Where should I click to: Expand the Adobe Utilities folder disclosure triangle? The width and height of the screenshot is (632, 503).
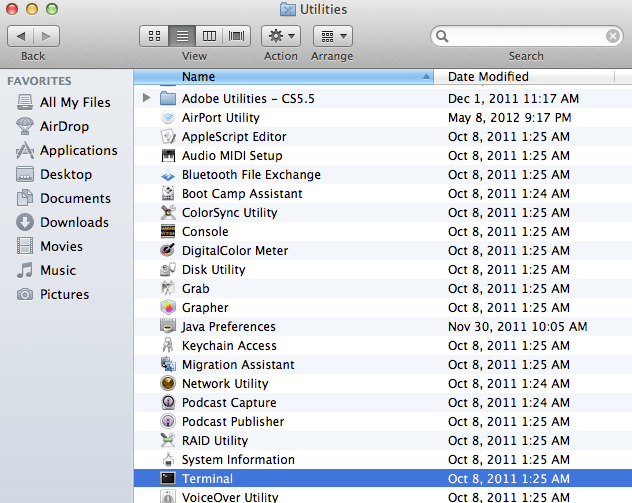point(147,98)
